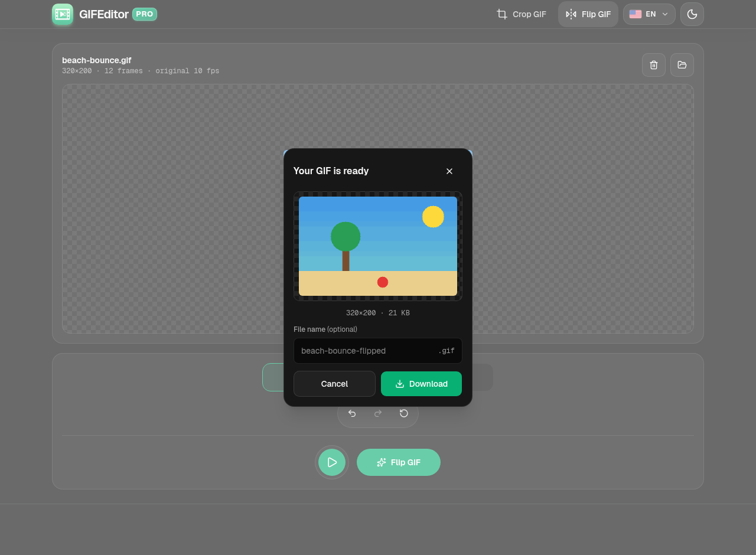This screenshot has height=555, width=756.
Task: Click the GIFEditor brand name
Action: pos(104,14)
